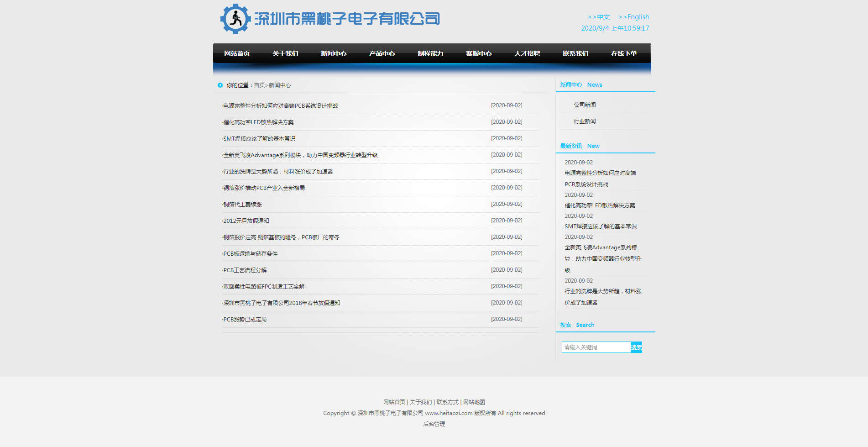Click footer link 网站地图

[x=474, y=402]
